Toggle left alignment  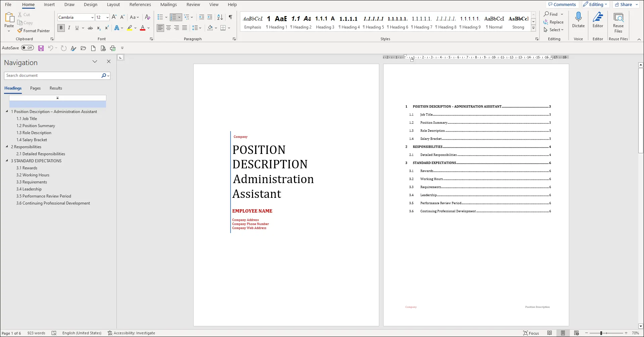click(160, 28)
